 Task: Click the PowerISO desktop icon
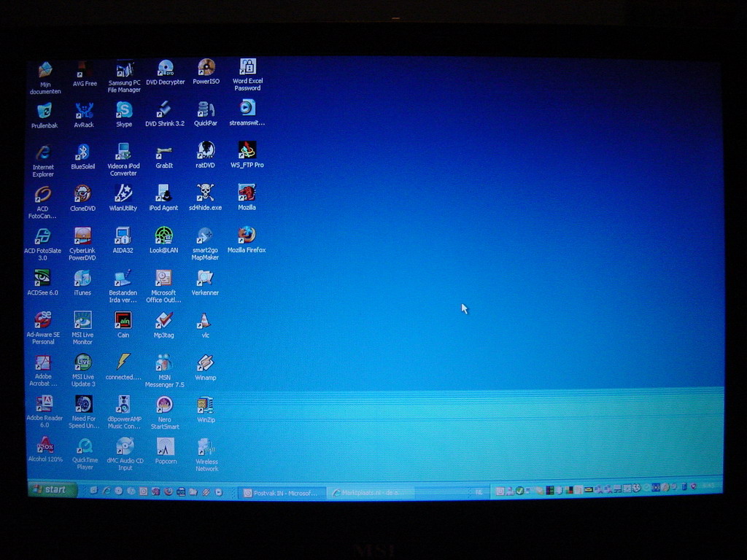(x=206, y=72)
